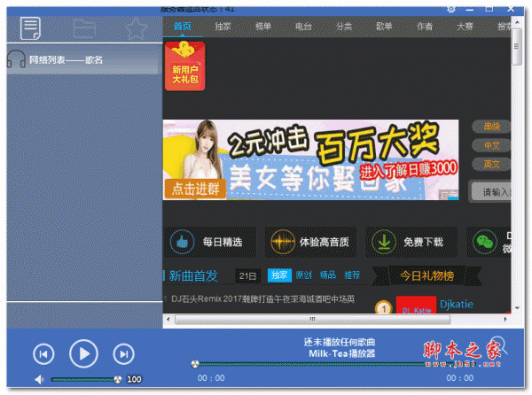Switch to the 分类 tab
532x395 pixels.
(344, 27)
